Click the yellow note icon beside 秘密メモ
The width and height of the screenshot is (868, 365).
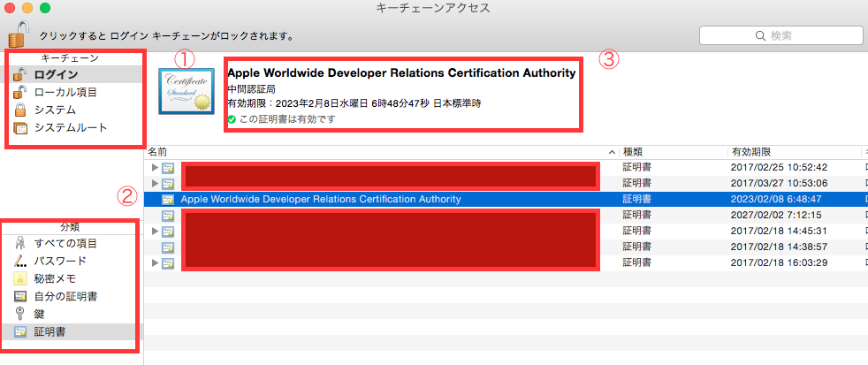[20, 278]
